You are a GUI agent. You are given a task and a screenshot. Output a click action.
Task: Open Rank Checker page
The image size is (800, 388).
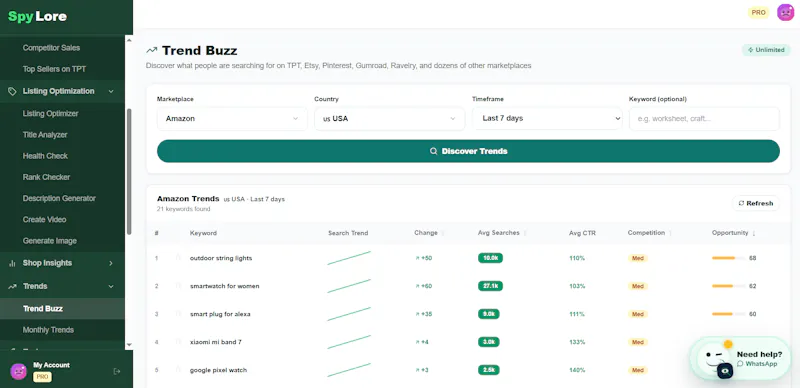[x=46, y=177]
